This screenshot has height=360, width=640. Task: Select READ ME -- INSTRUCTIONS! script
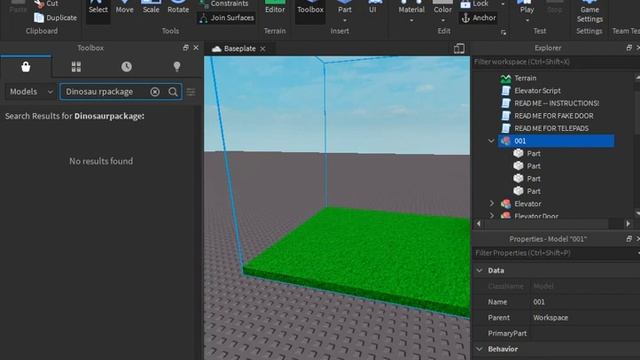(556, 103)
